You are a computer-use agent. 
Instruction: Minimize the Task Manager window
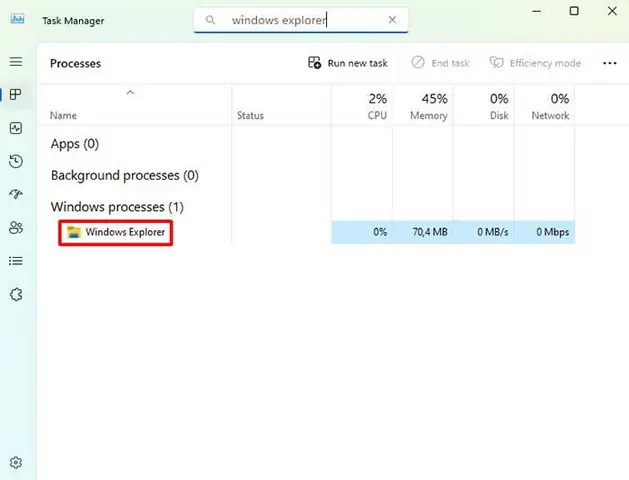point(536,11)
